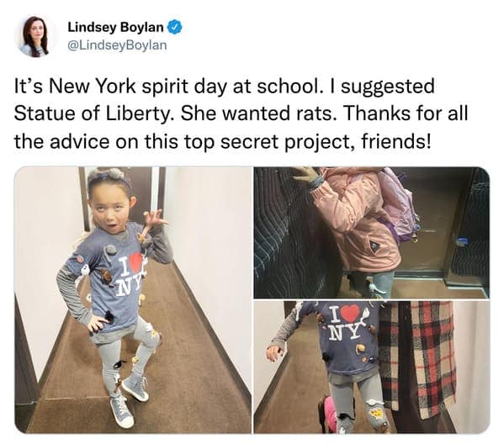Open the Lindsey Boylan display name
The height and width of the screenshot is (448, 504).
(x=115, y=28)
